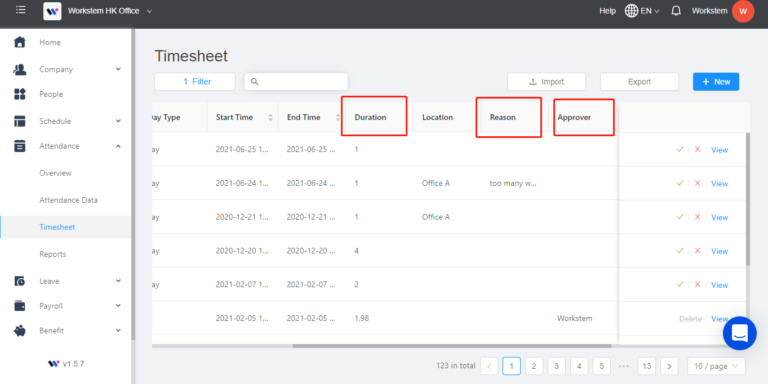Click the globe language icon
Viewport: 768px width, 384px height.
tap(631, 11)
